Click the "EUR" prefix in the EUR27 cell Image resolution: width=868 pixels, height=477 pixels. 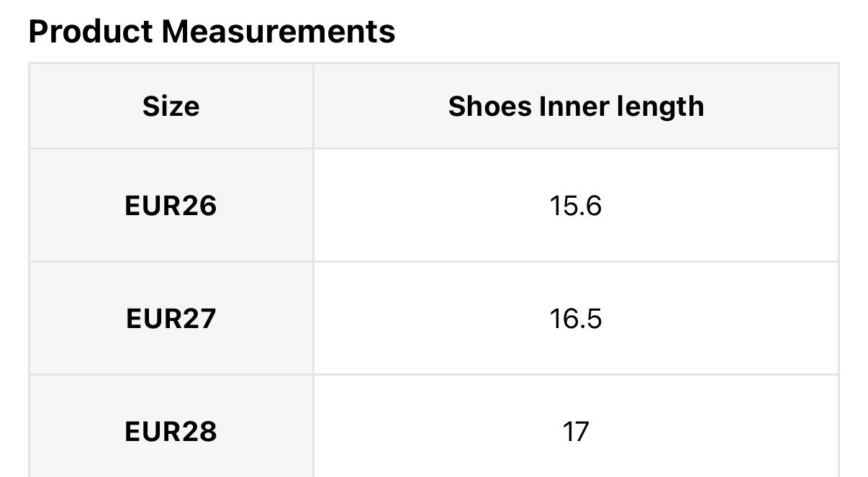point(152,318)
